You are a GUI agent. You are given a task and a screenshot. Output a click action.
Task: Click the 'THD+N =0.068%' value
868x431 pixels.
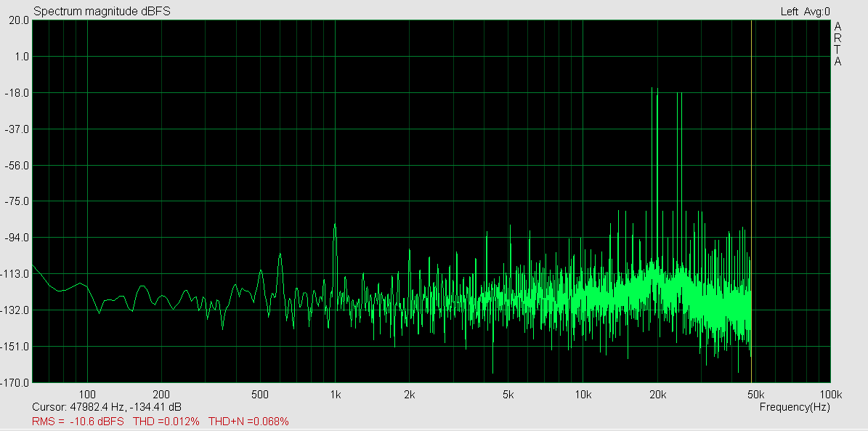click(248, 422)
